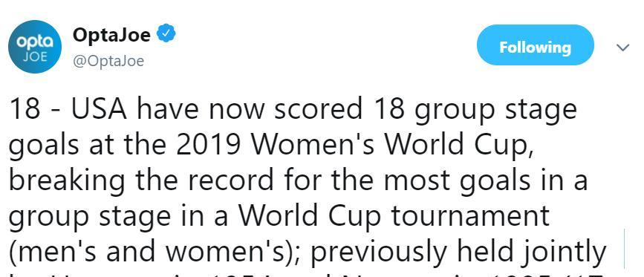Screen dimensions: 644x277
Task: Visit the @OptaJoe handle link
Action: pos(108,61)
